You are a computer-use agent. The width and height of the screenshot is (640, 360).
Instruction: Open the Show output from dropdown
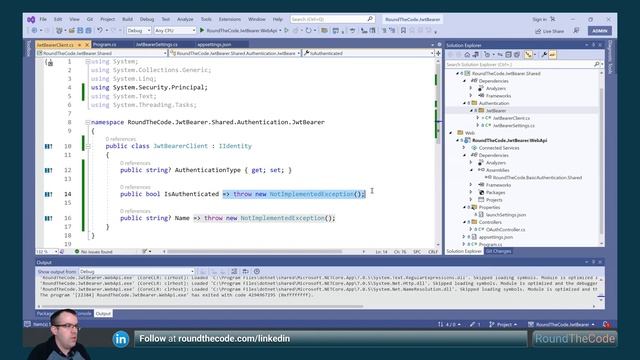click(136, 271)
